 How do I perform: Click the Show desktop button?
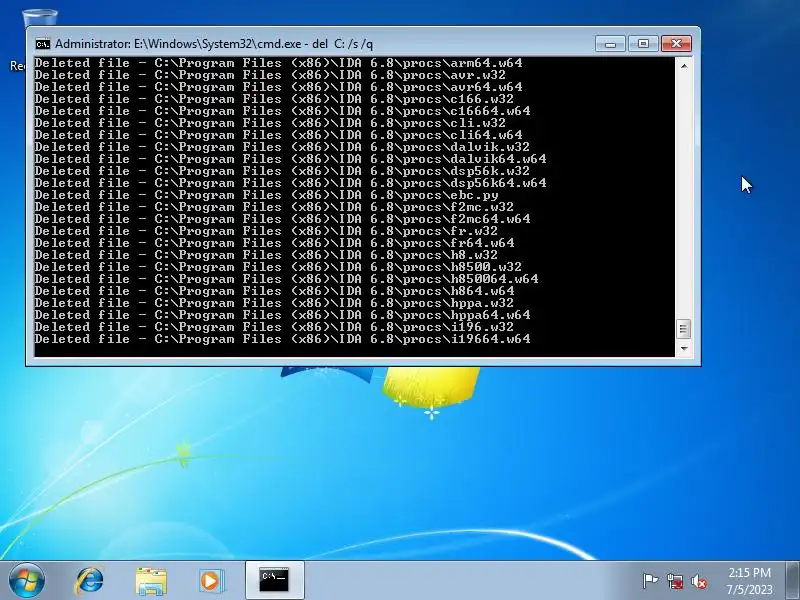point(793,580)
